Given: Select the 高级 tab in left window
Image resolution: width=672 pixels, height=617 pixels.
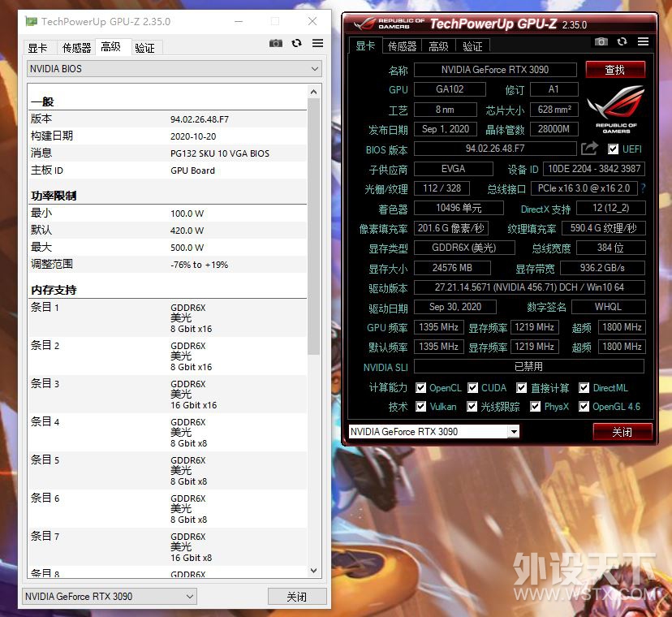Looking at the screenshot, I should point(111,47).
